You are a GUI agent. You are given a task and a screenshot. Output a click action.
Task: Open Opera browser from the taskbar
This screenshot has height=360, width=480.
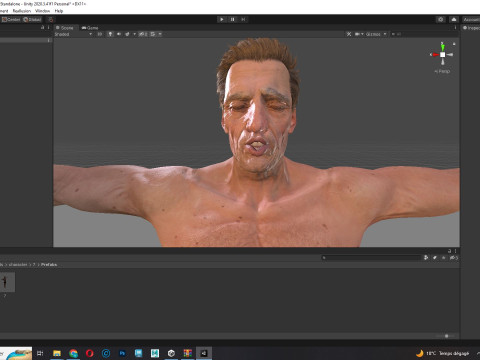tap(89, 353)
